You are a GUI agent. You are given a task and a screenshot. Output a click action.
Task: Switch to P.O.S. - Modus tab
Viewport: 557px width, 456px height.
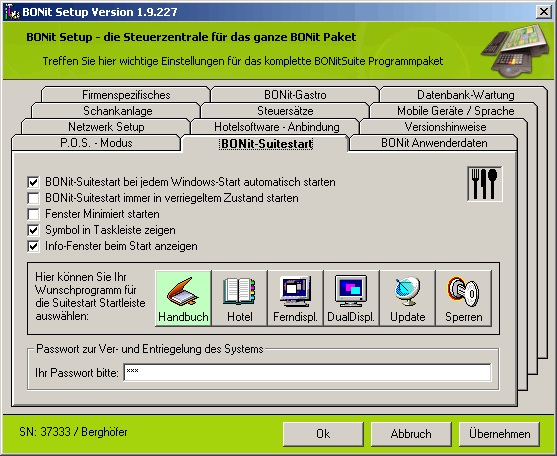click(96, 143)
